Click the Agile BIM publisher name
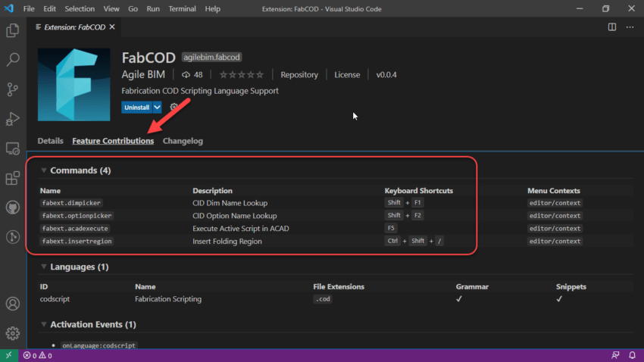The height and width of the screenshot is (362, 644). (143, 75)
